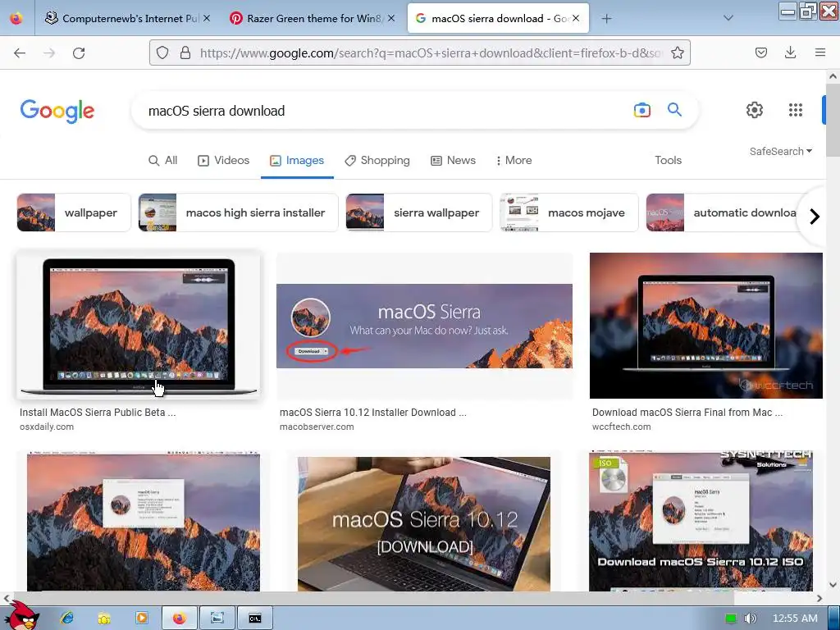Open the macOS Sierra download banner image

click(x=424, y=326)
